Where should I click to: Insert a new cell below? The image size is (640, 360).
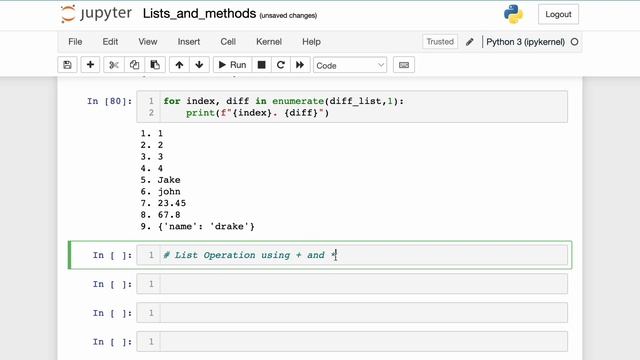[x=90, y=65]
